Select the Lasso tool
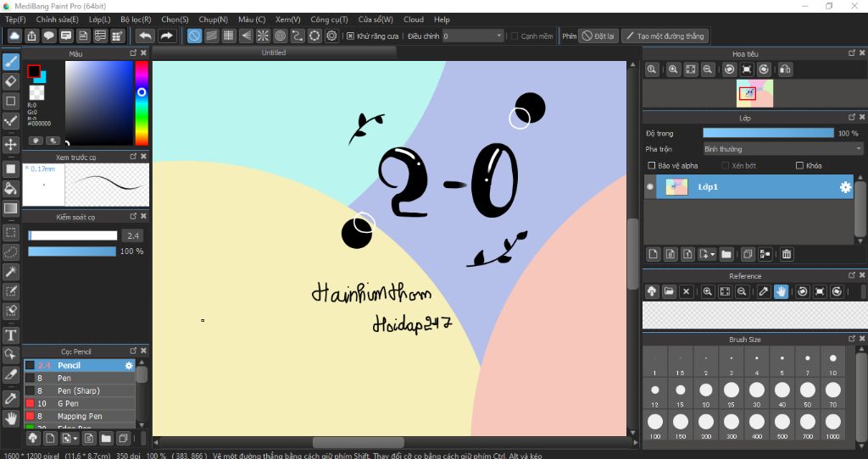 point(10,252)
